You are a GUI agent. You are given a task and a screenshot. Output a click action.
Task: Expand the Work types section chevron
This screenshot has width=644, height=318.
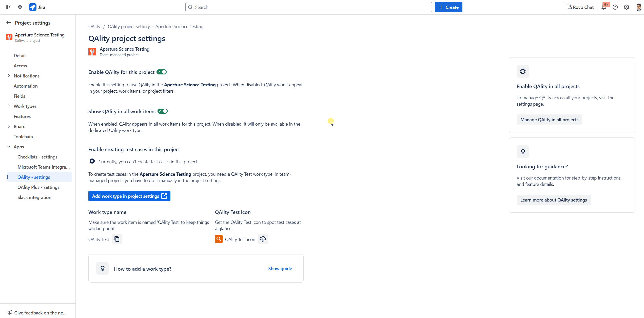point(9,106)
